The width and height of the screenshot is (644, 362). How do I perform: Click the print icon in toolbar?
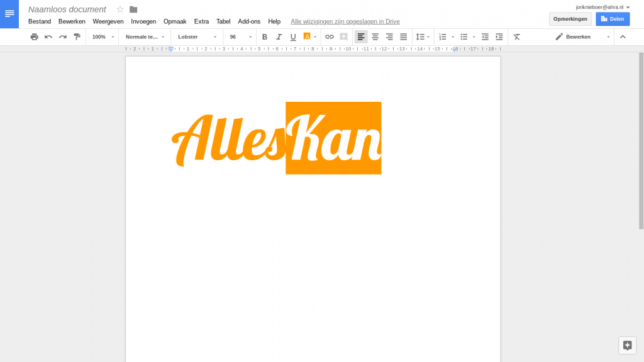point(35,37)
